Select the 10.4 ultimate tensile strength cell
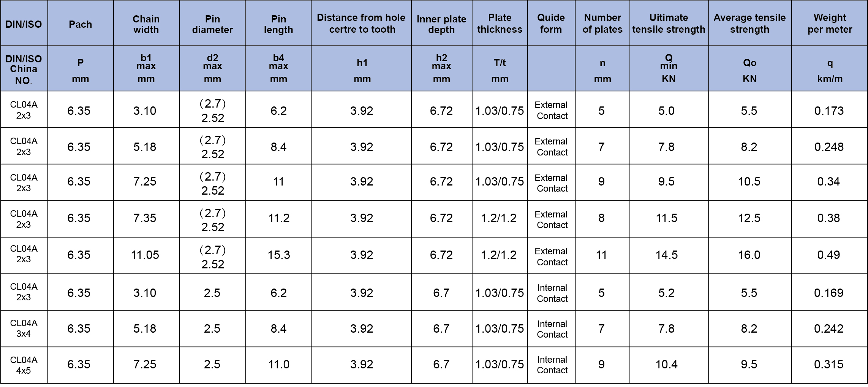 [667, 365]
